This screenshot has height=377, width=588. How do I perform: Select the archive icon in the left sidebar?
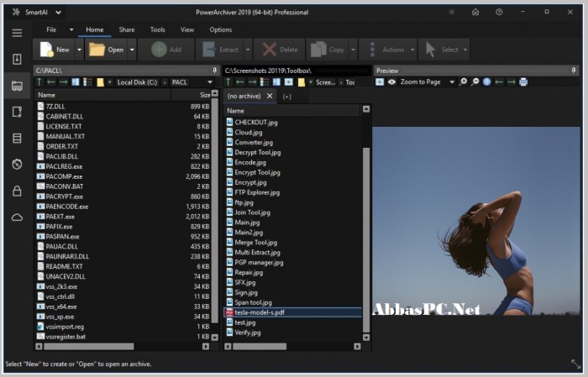coord(17,59)
